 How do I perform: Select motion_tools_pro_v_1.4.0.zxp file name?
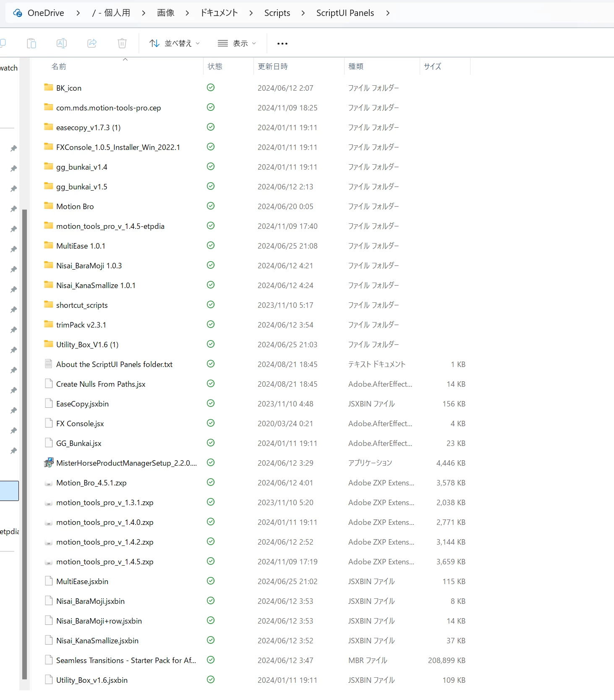105,522
